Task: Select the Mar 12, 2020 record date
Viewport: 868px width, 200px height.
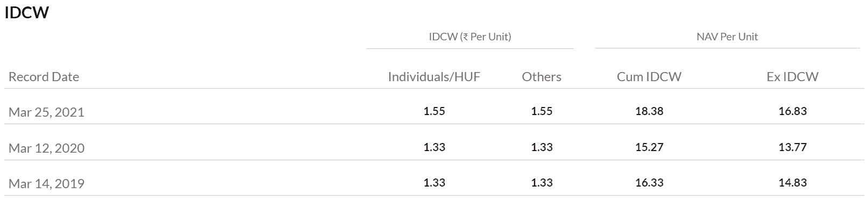Action: pyautogui.click(x=46, y=148)
